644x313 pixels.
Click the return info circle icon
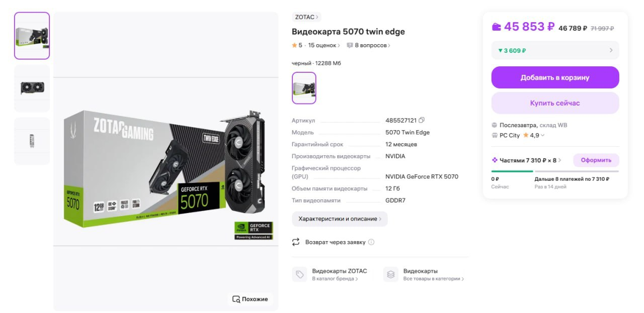coord(371,242)
